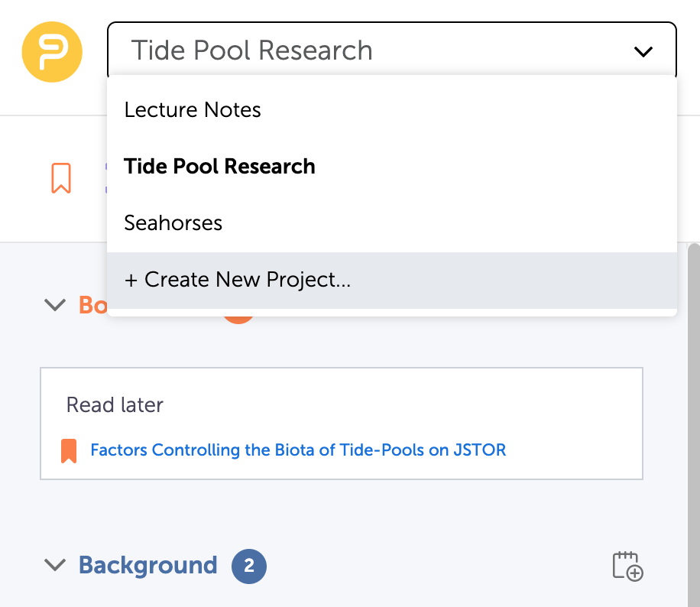Click the Tide Pool Research project selector box

coord(392,50)
